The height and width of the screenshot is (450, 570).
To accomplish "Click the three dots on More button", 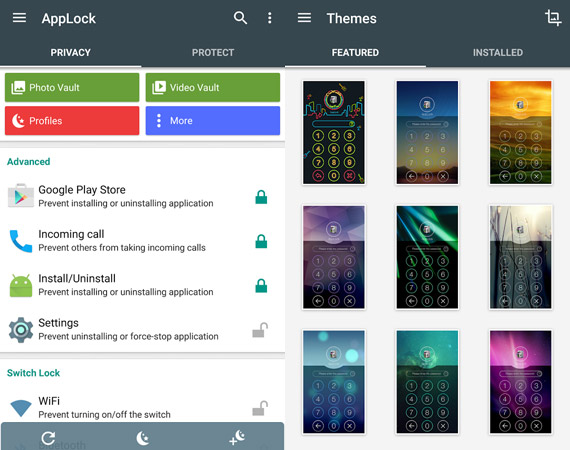I will 159,121.
